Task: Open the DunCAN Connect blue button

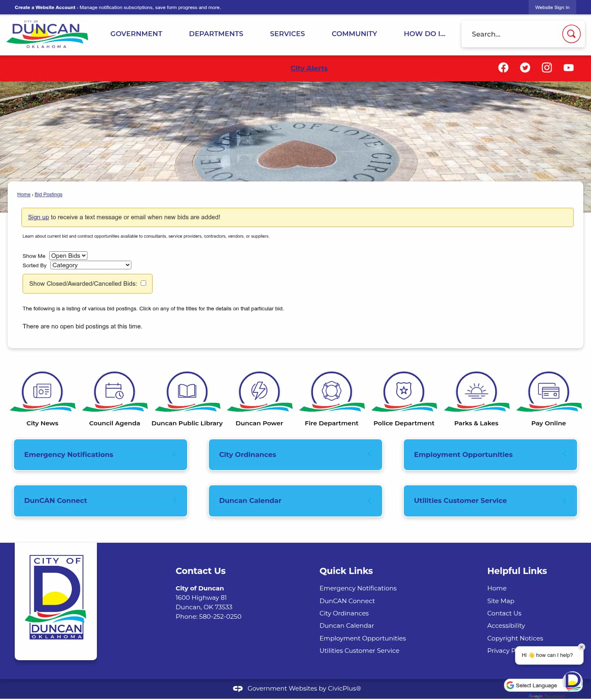Action: (101, 500)
